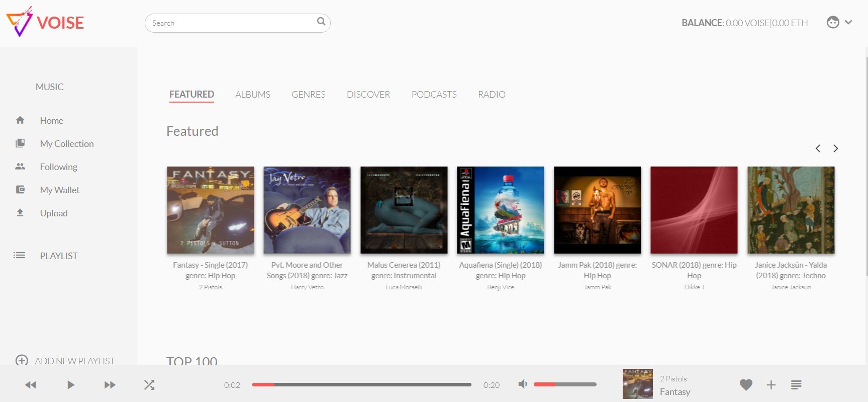Viewport: 868px width, 402px height.
Task: Open the Malus Cenerea album cover
Action: (404, 210)
